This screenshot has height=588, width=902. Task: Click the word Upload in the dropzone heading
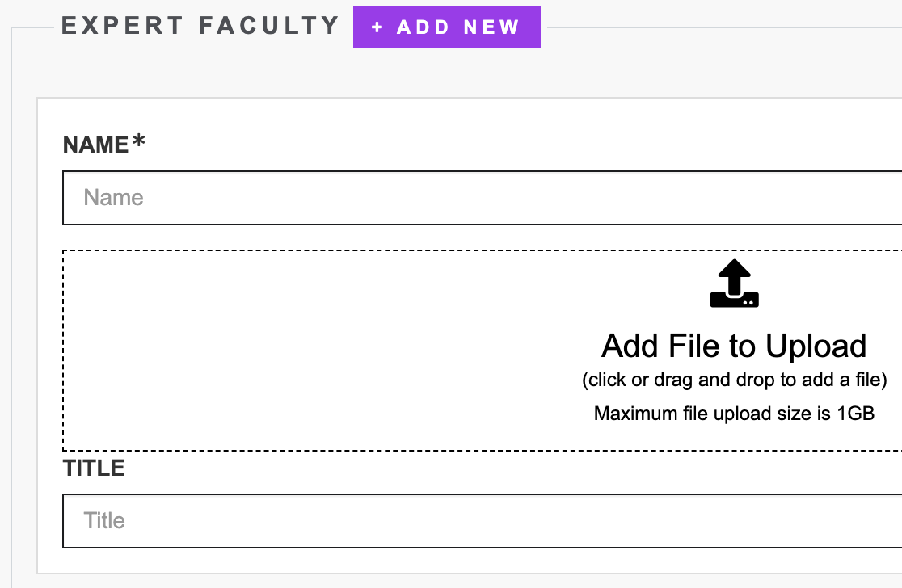[816, 346]
